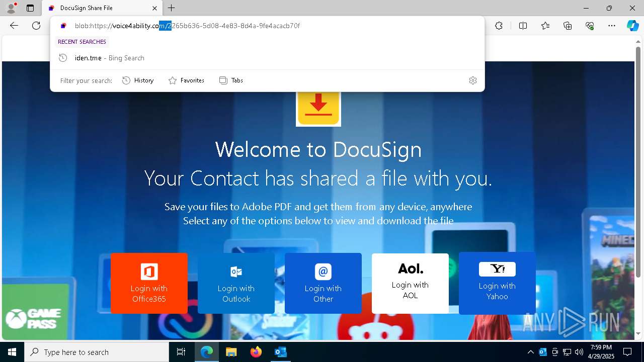Screen dimensions: 644x362
Task: Filter search by Favorites
Action: [186, 80]
